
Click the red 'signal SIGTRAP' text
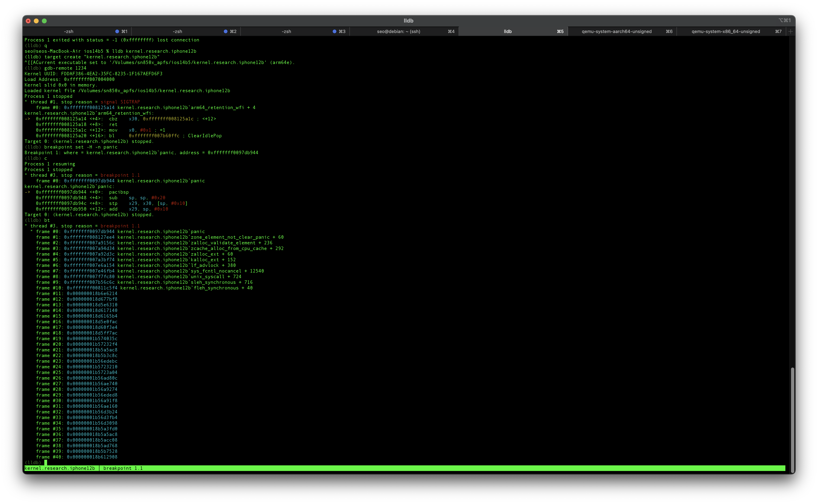pos(120,102)
